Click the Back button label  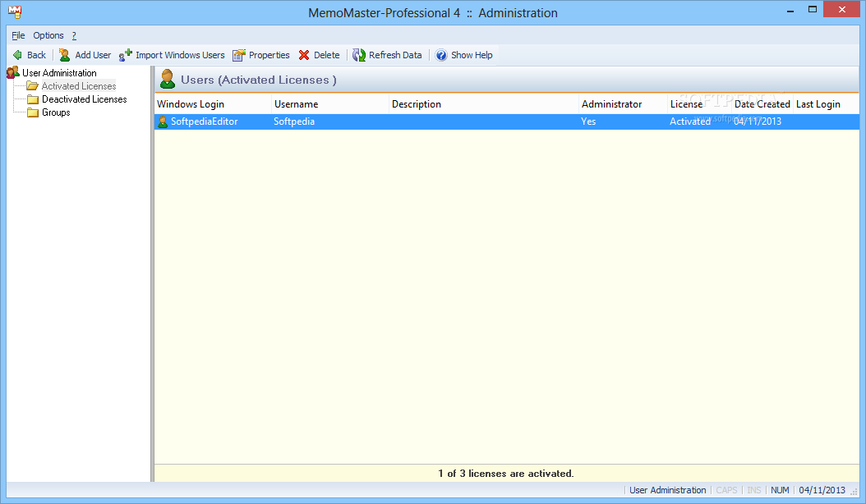36,55
